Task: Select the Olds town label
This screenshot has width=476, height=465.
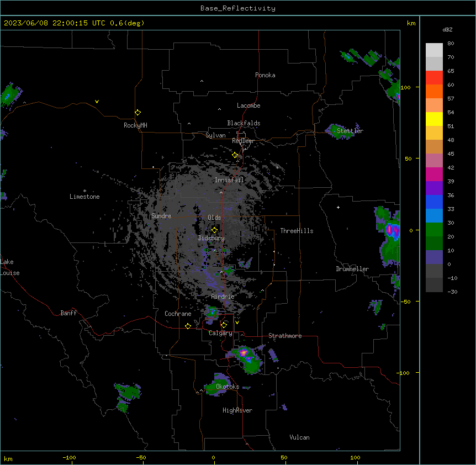Action: tap(214, 218)
